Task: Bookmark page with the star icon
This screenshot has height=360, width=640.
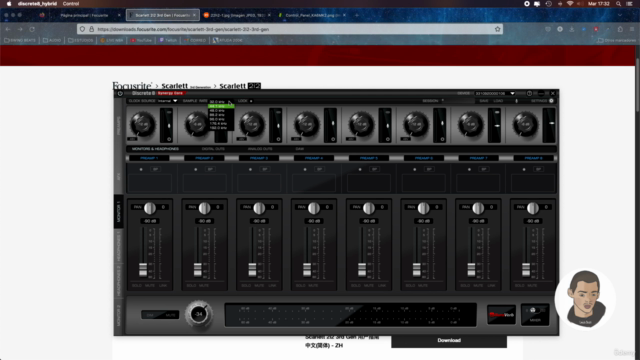Action: pos(498,29)
